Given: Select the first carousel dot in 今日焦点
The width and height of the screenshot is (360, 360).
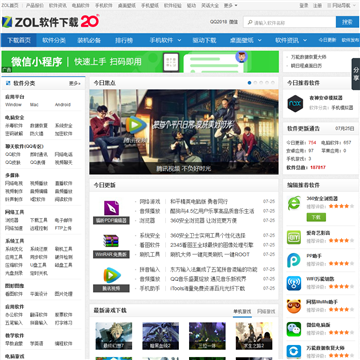Looking at the screenshot, I should coord(249,83).
